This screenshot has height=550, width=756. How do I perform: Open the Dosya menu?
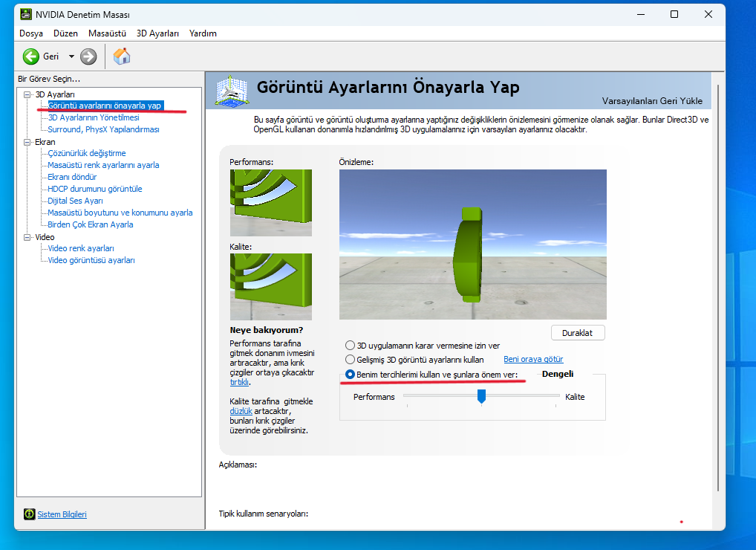click(31, 33)
